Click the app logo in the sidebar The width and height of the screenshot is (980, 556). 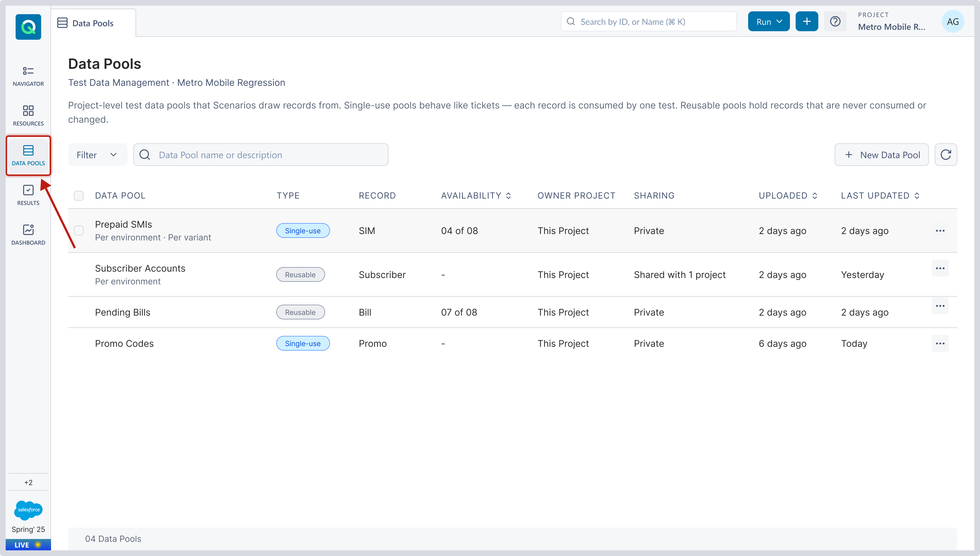click(28, 27)
